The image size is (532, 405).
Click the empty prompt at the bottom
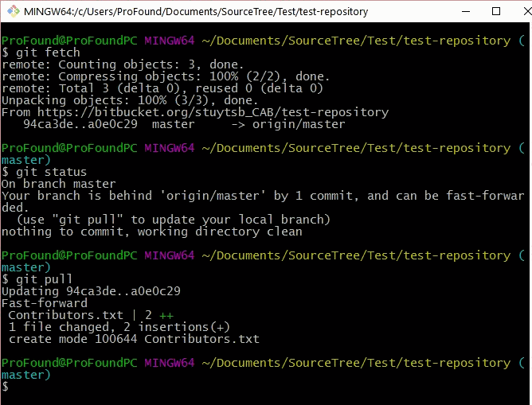(6, 387)
